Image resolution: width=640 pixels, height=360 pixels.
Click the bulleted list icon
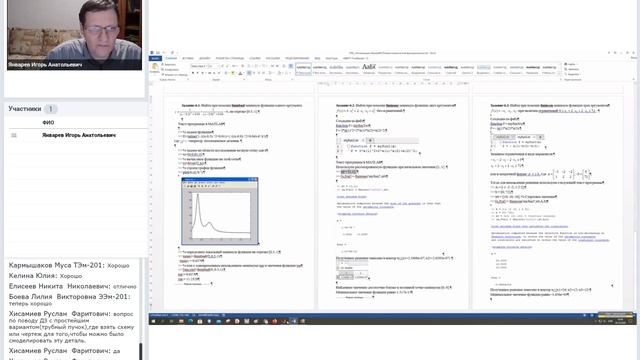(x=249, y=66)
